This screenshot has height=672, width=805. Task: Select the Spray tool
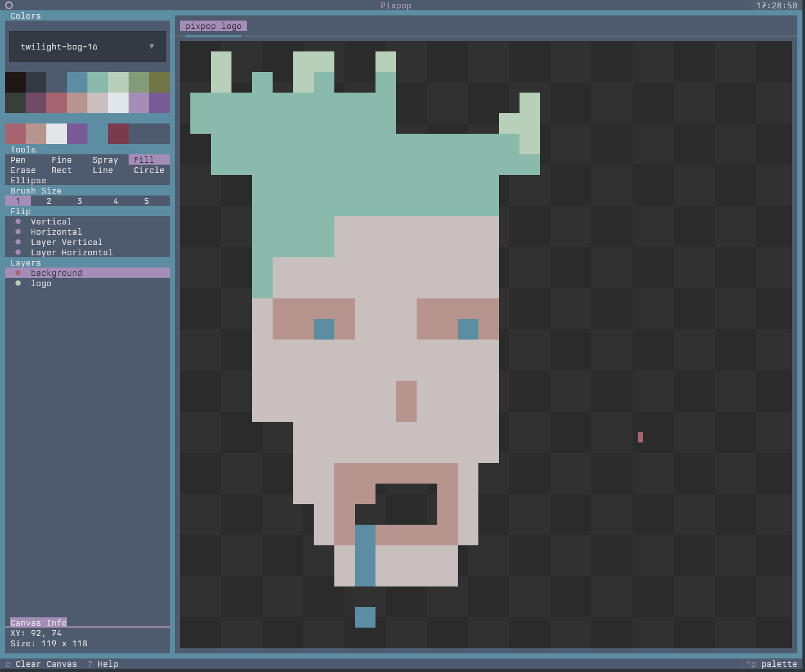[x=105, y=159]
